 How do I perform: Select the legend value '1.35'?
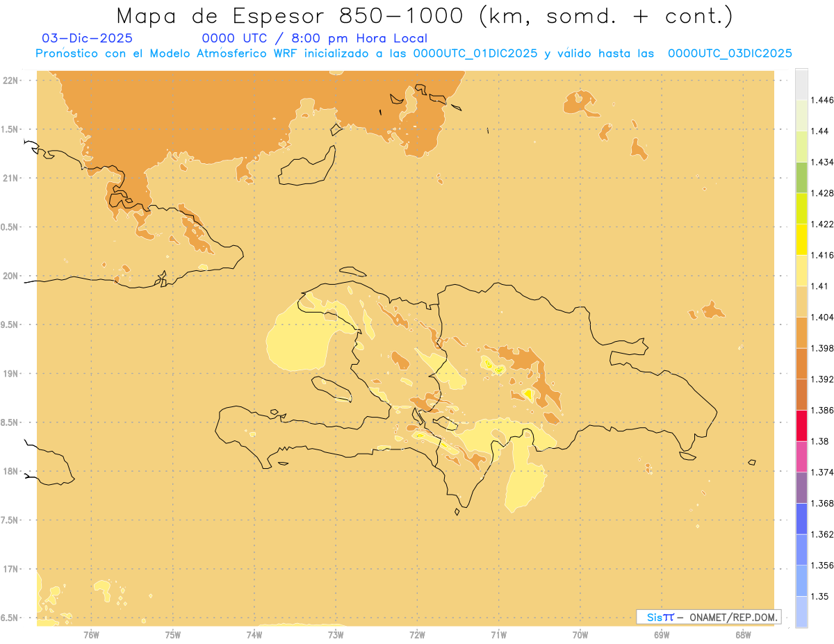[821, 597]
